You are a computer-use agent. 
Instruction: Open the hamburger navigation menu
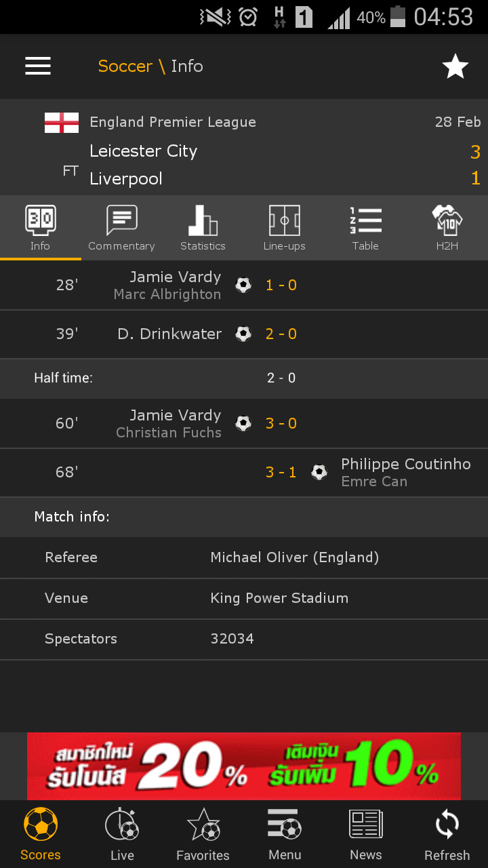[38, 66]
